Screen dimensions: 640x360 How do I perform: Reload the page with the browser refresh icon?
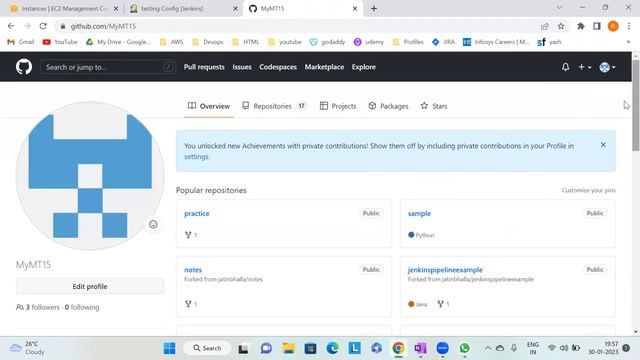pos(43,26)
